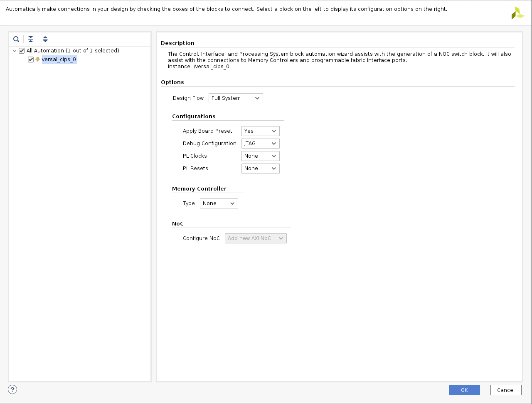Open the Memory Controller Type dropdown
532x404 pixels.
(219, 203)
